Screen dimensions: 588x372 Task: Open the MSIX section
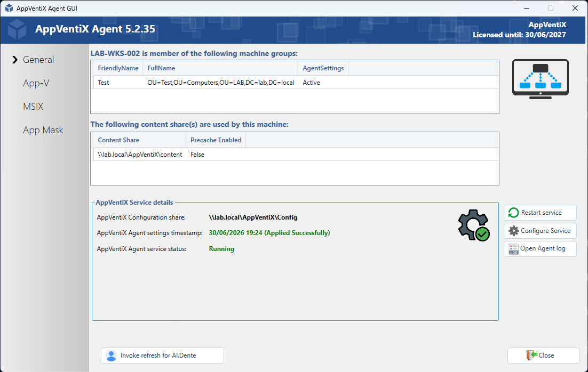click(33, 107)
